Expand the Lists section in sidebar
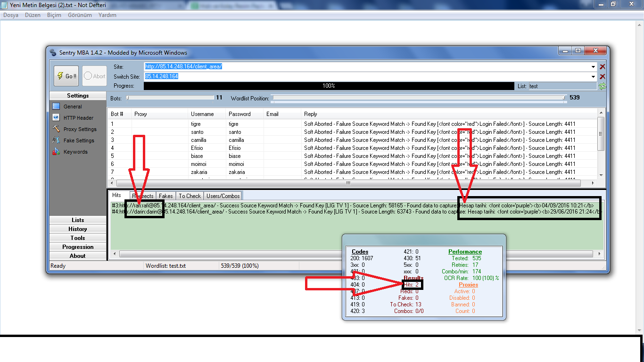 tap(78, 220)
